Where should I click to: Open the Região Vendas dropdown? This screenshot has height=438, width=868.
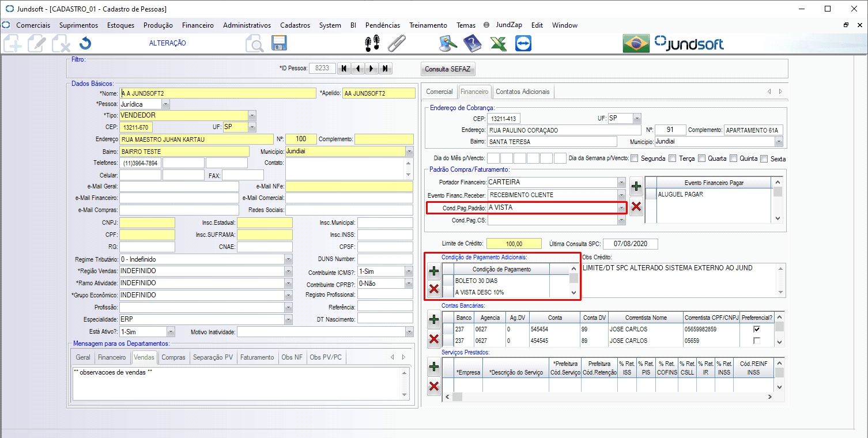288,271
